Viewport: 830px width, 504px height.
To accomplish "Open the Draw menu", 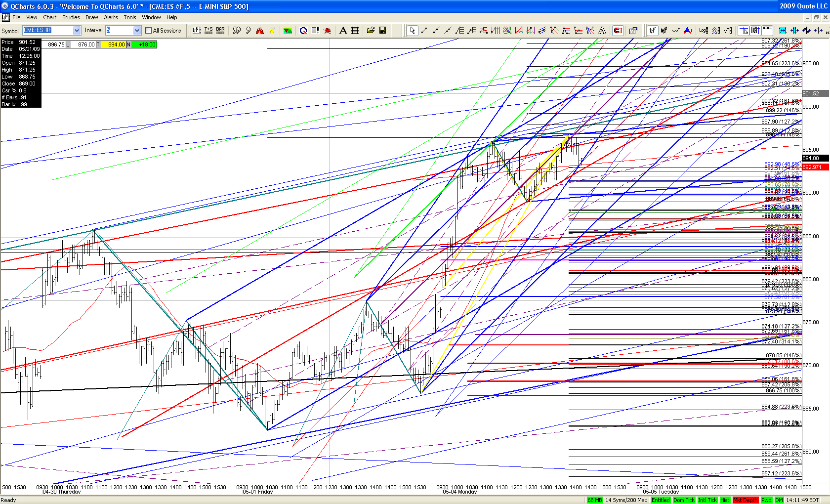I will coord(92,17).
